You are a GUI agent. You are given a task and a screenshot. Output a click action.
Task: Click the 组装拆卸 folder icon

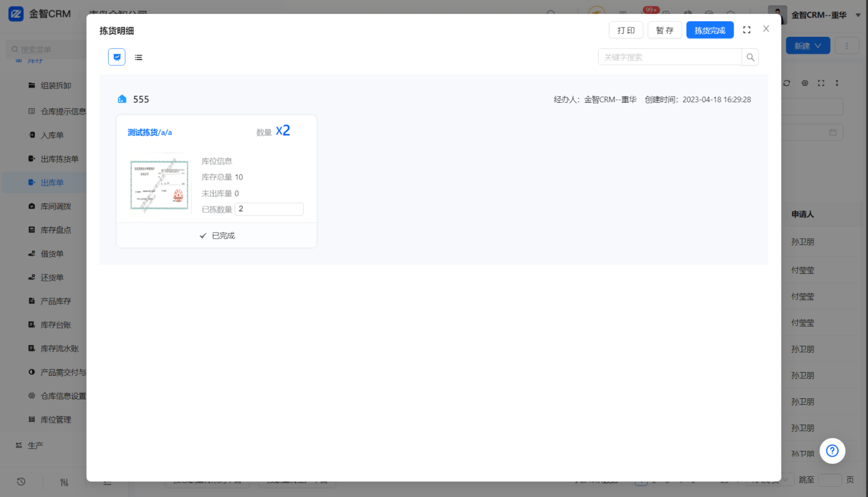pos(32,85)
